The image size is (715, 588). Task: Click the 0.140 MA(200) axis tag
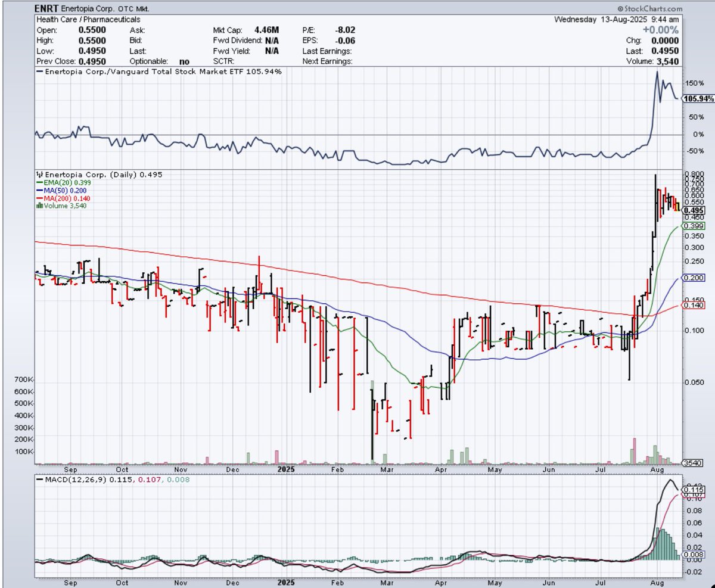(694, 305)
